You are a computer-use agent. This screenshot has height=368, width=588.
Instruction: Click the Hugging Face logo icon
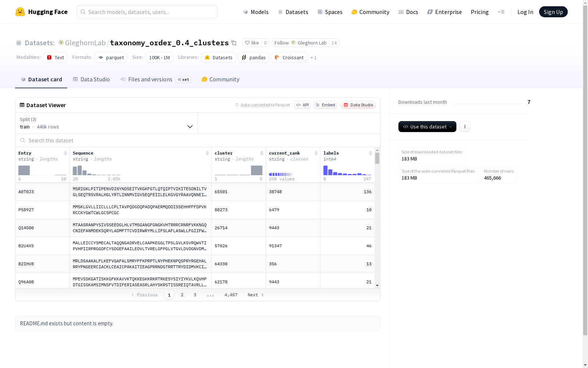pyautogui.click(x=20, y=12)
